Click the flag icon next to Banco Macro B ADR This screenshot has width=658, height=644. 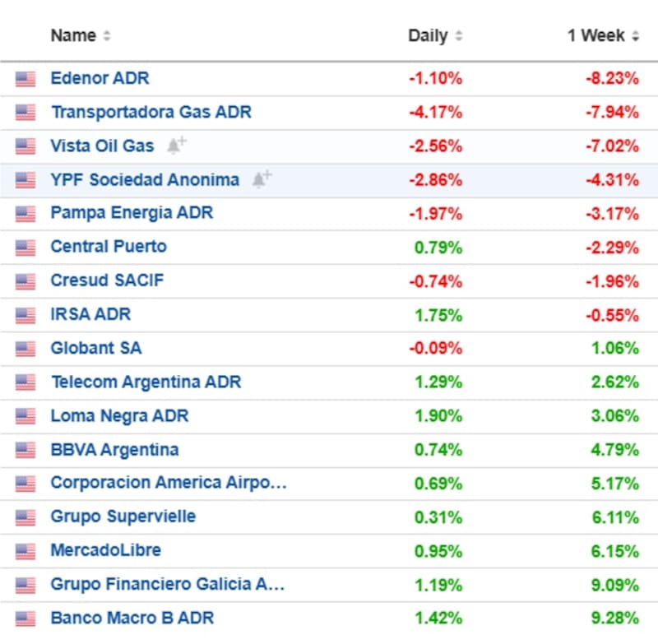click(x=25, y=619)
